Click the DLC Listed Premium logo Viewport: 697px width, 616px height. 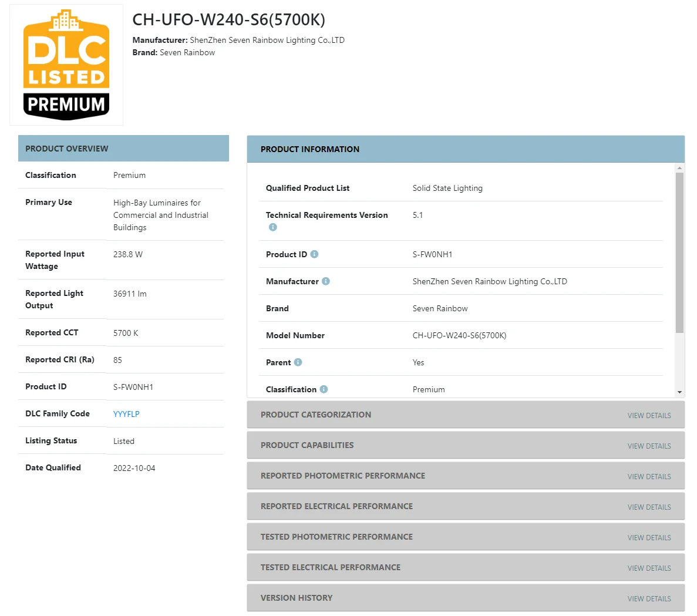(x=66, y=65)
